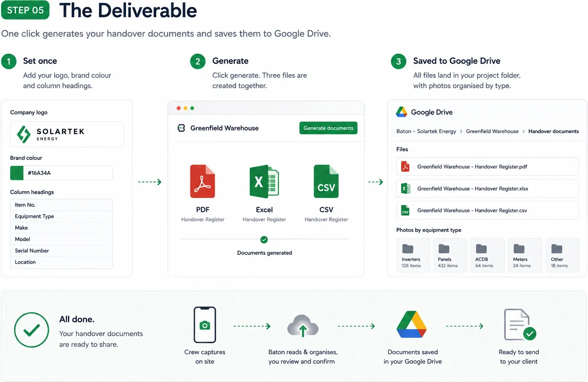Viewport: 588px width, 382px height.
Task: Select the Serial Number column heading
Action: coord(61,251)
